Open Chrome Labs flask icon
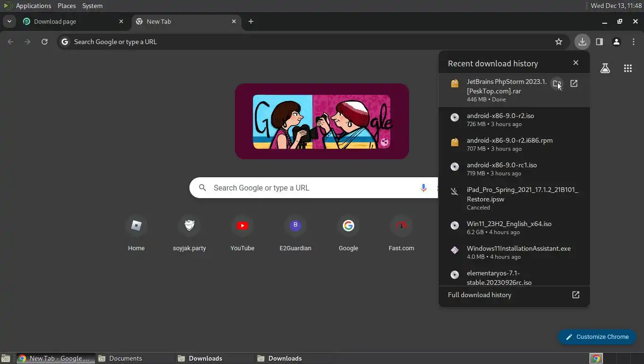This screenshot has width=644, height=364. pos(605,68)
